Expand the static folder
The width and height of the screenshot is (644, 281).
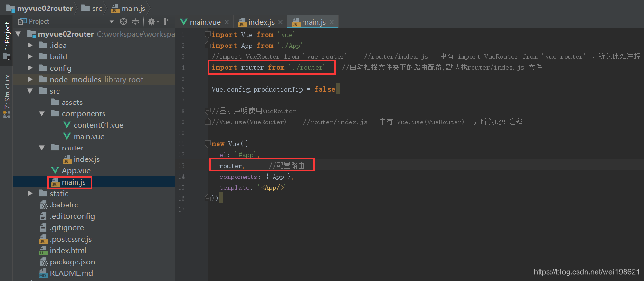tap(30, 194)
